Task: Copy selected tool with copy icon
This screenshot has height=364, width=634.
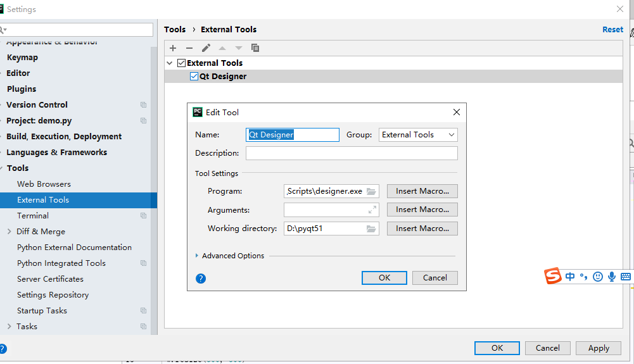Action: pos(255,48)
